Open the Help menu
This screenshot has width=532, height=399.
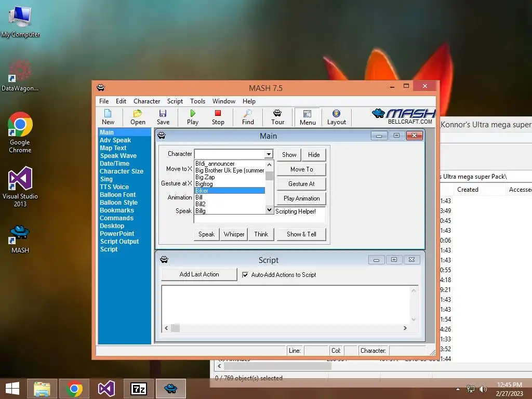pyautogui.click(x=249, y=101)
